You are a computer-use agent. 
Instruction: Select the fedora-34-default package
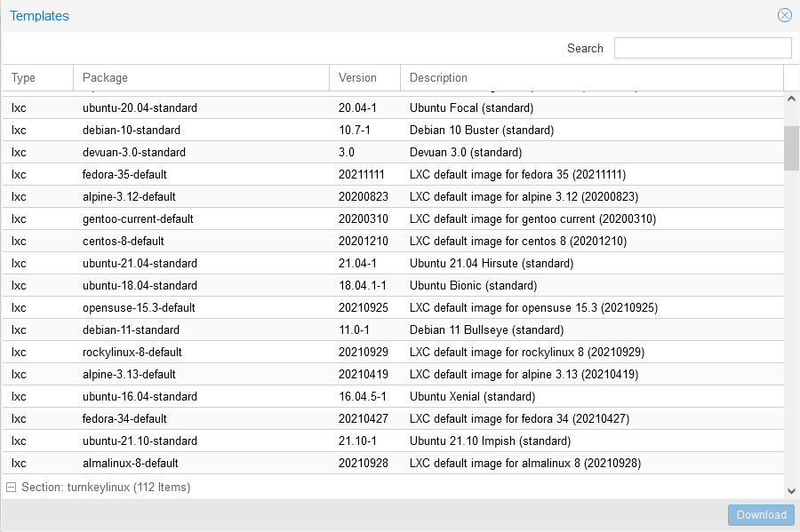[124, 419]
